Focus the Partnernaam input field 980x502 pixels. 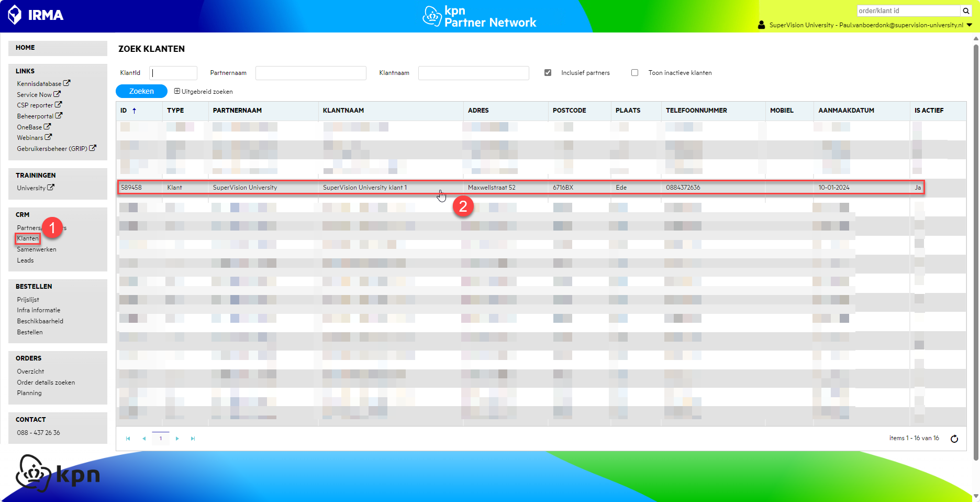click(x=311, y=73)
